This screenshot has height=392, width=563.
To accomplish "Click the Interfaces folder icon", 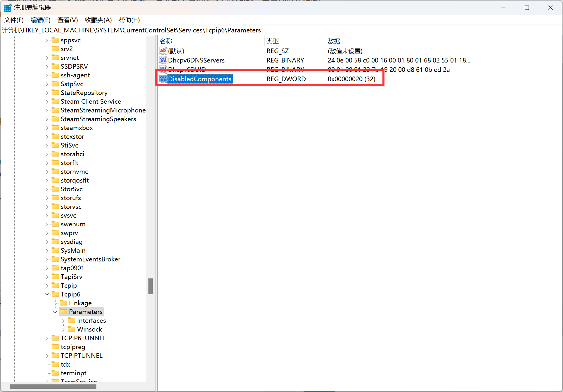I will [72, 320].
